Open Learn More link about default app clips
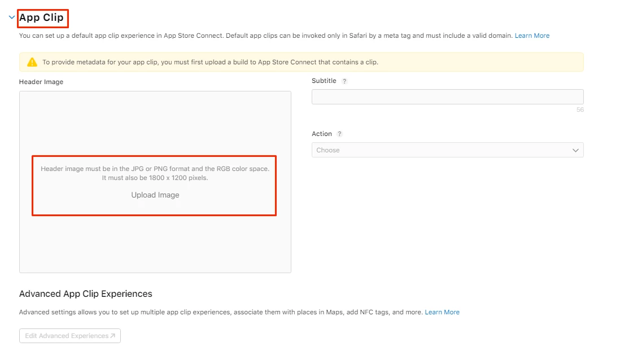Image resolution: width=642 pixels, height=364 pixels. tap(532, 36)
